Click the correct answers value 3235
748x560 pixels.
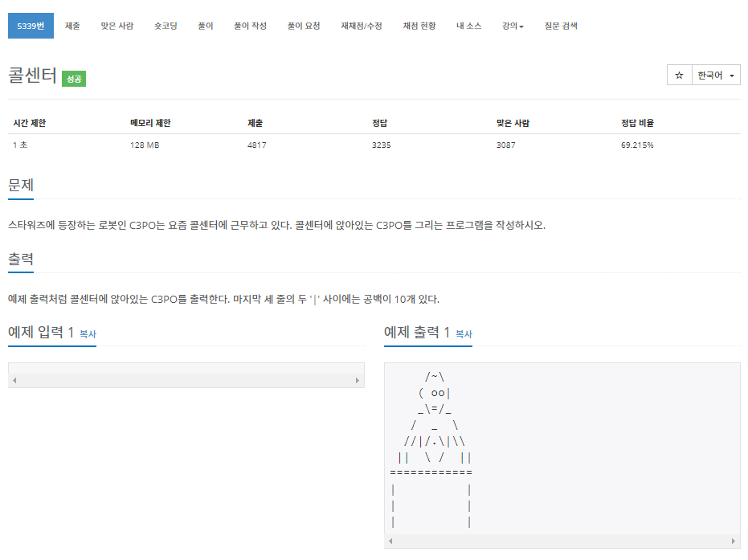381,145
